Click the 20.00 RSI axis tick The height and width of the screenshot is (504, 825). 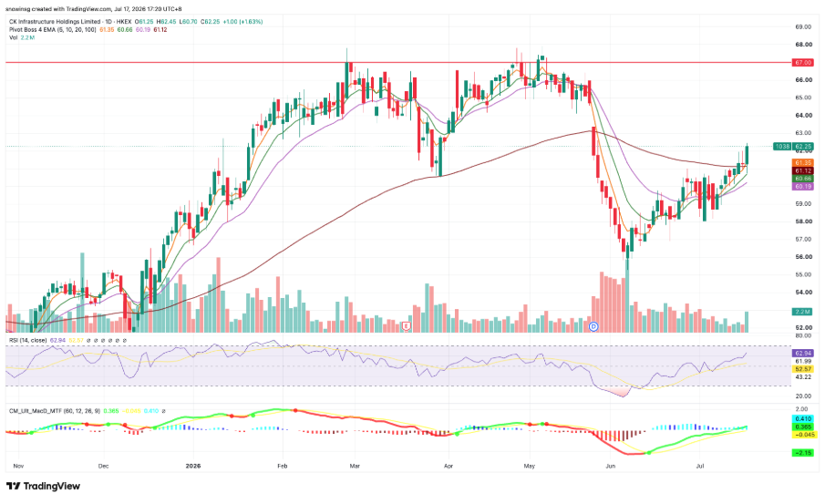pyautogui.click(x=803, y=396)
